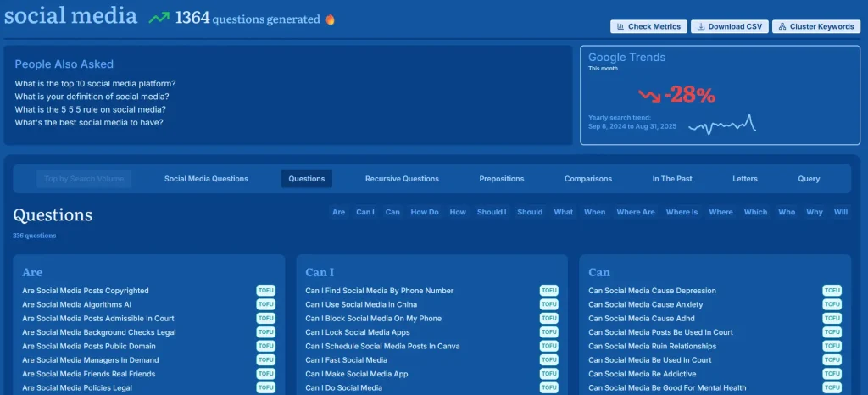This screenshot has width=868, height=395.
Task: Download the CSV file
Action: pyautogui.click(x=729, y=26)
